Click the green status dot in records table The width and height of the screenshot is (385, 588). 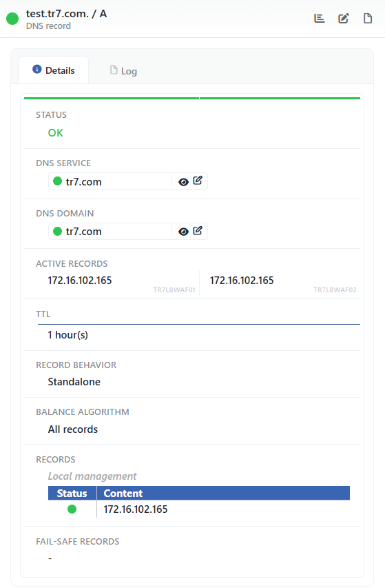pyautogui.click(x=72, y=509)
